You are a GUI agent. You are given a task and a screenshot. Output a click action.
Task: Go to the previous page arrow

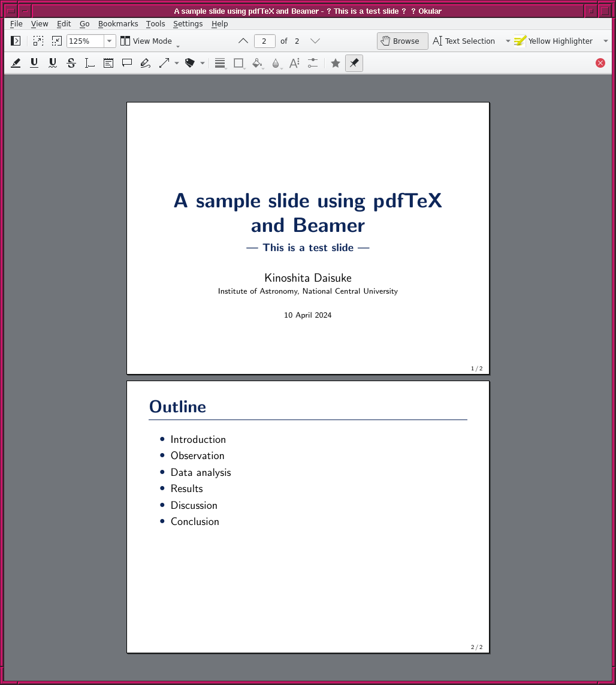click(243, 41)
